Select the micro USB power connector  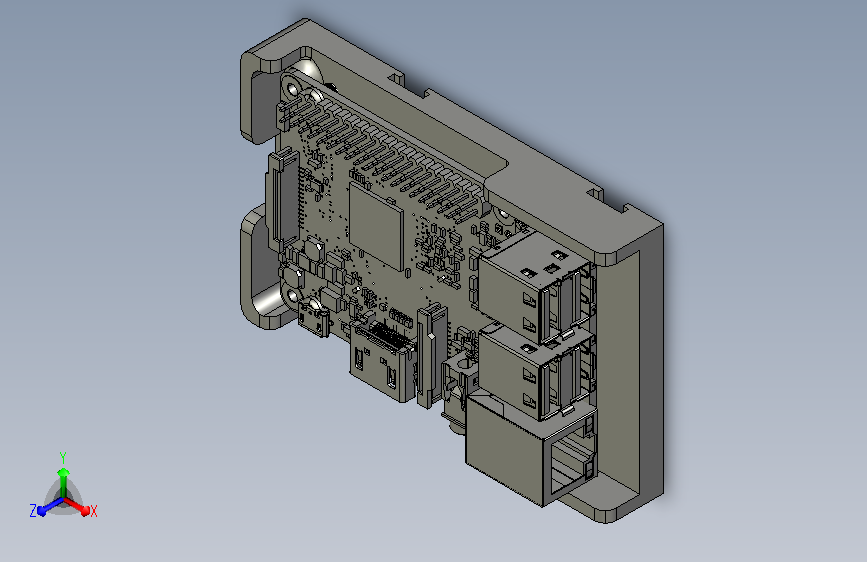(x=314, y=321)
